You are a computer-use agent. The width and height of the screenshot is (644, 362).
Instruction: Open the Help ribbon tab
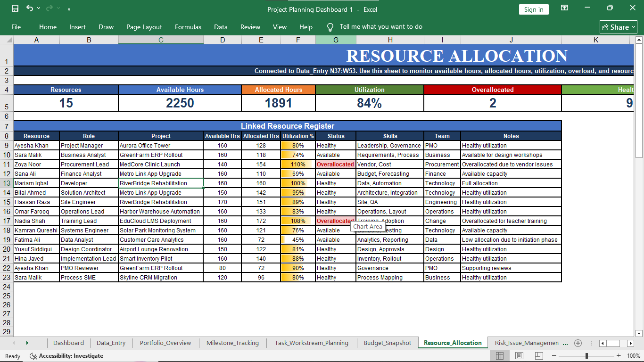click(306, 27)
